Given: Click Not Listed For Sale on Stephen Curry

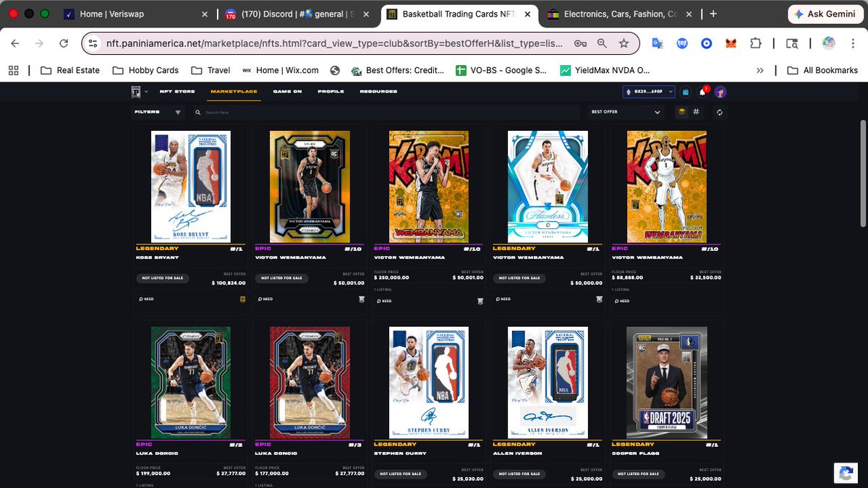Looking at the screenshot, I should coord(400,474).
